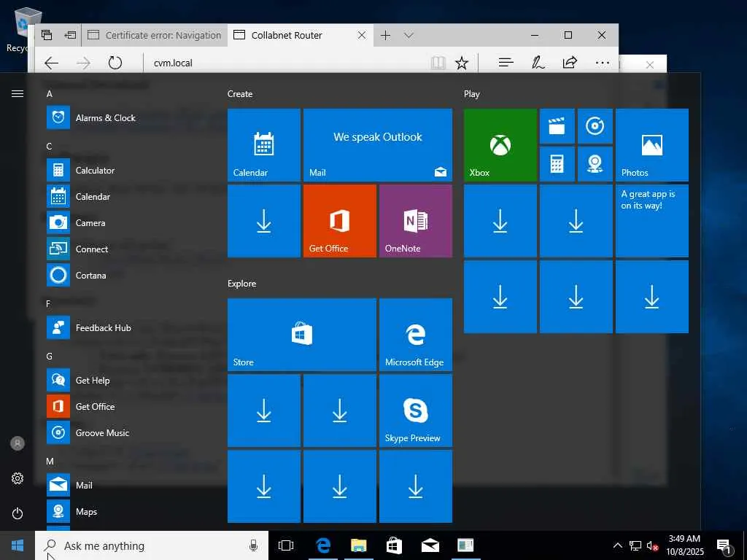The height and width of the screenshot is (560, 747).
Task: Click the taskbar clock showing 3:49 AM
Action: pyautogui.click(x=684, y=545)
